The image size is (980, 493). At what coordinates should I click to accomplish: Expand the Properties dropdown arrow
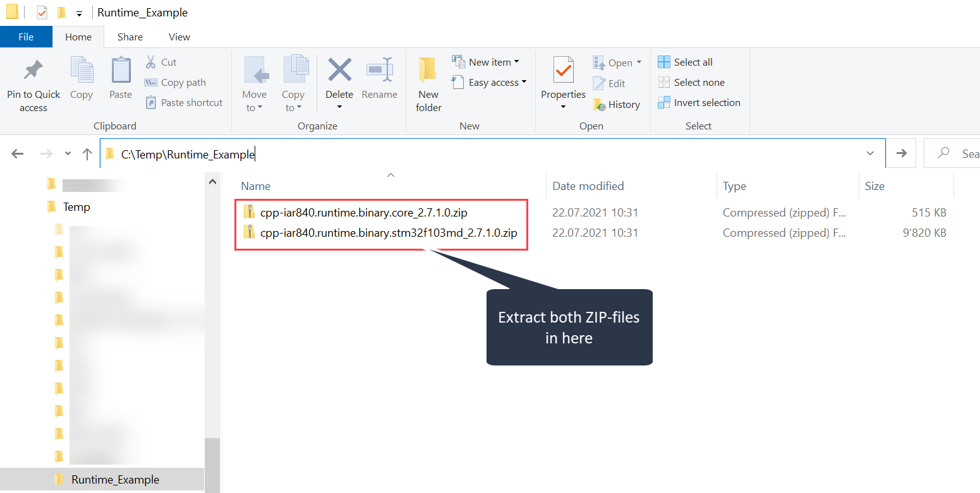tap(563, 107)
